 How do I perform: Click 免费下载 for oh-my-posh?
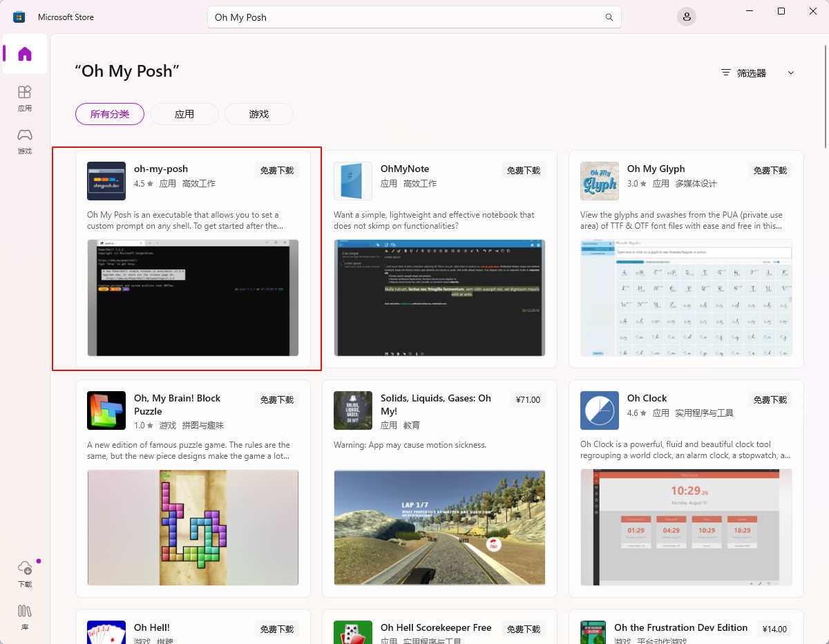(x=277, y=170)
